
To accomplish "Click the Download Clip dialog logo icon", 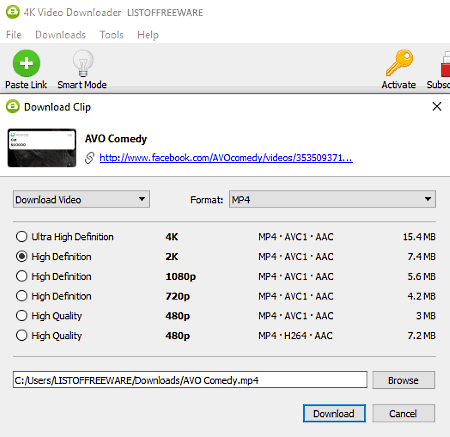I will pos(13,107).
